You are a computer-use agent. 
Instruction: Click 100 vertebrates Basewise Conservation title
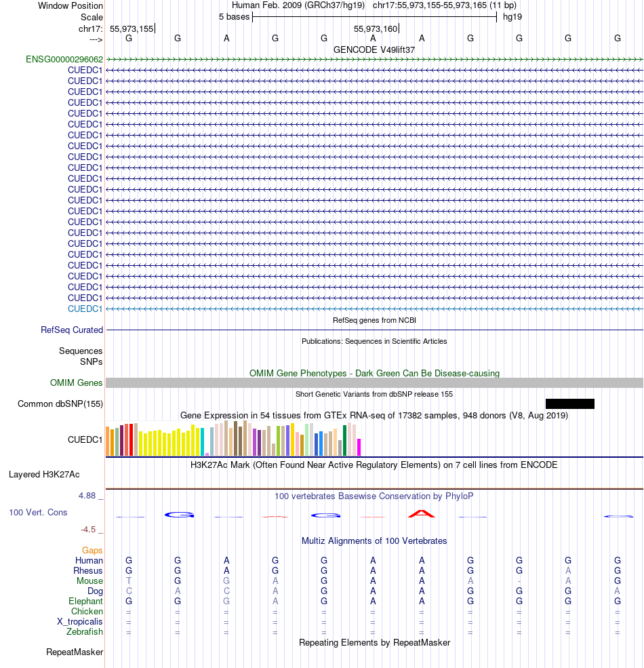[374, 496]
